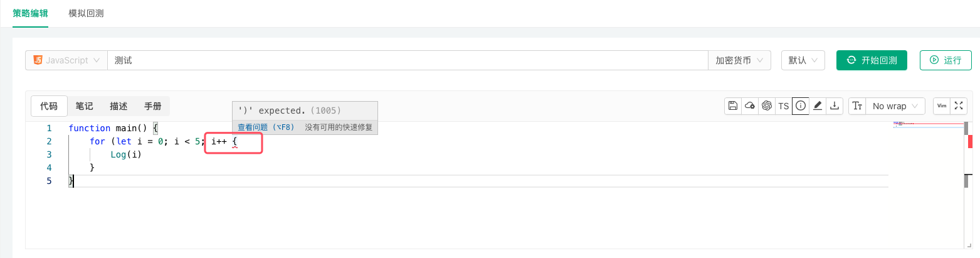Switch to the 模拟回测 tab

coord(86,13)
